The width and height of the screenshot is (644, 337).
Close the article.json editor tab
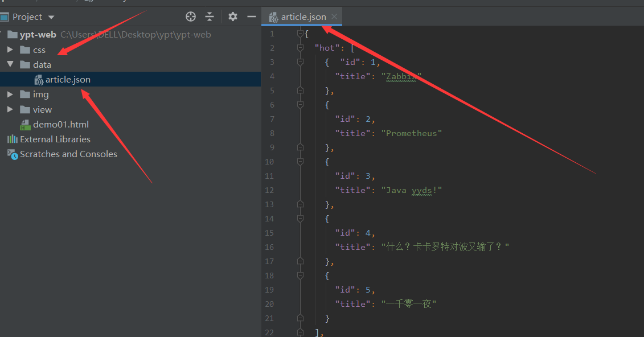pos(334,17)
